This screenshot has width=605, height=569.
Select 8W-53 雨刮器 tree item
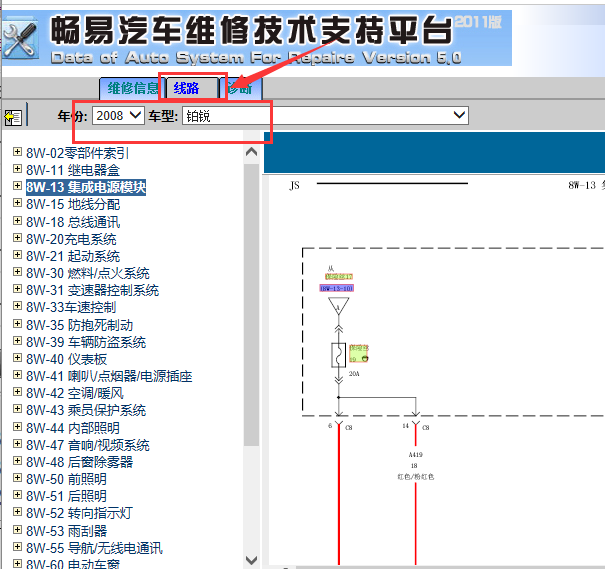(x=66, y=531)
